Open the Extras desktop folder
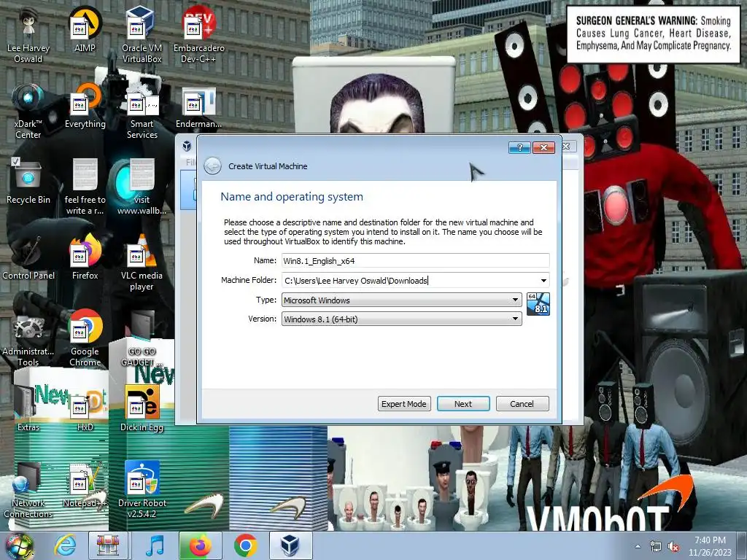 click(28, 408)
